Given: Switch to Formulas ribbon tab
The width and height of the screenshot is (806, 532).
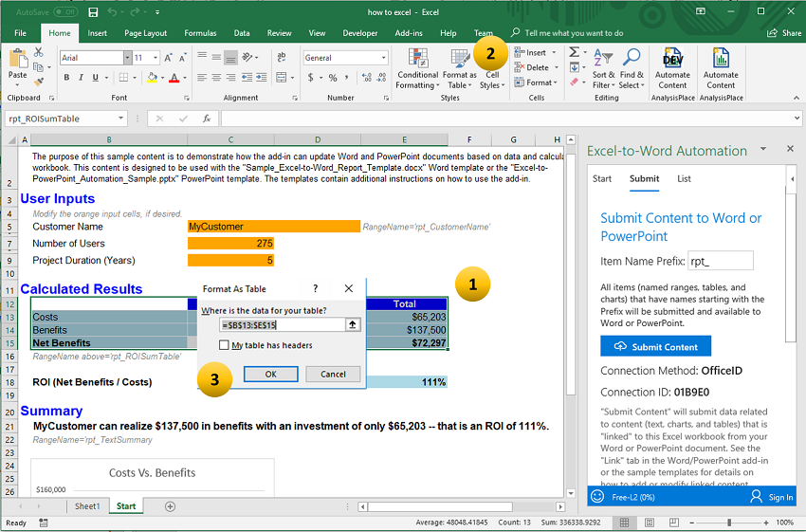Looking at the screenshot, I should point(200,33).
